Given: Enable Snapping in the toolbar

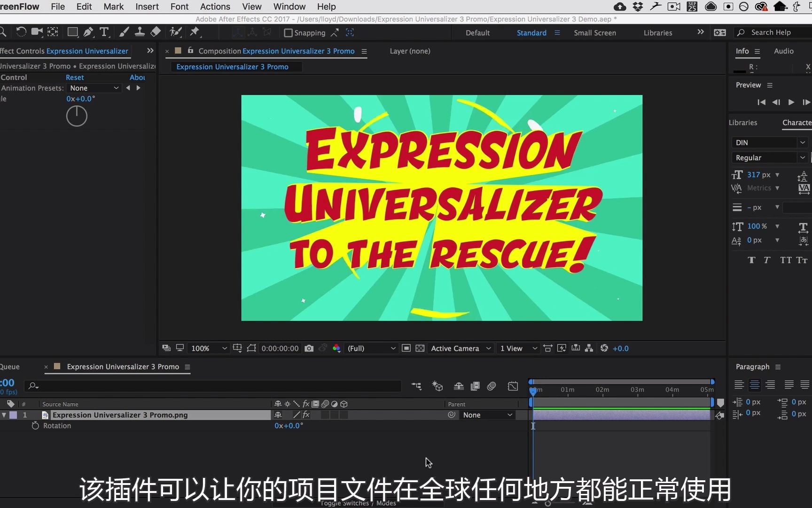Looking at the screenshot, I should click(288, 32).
